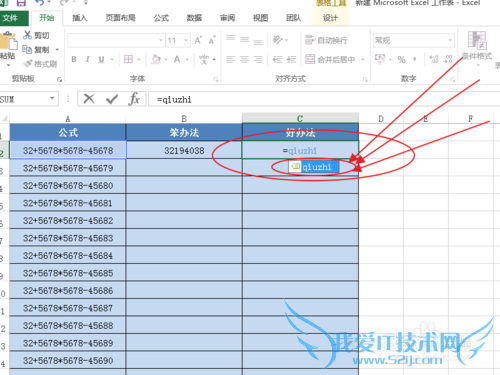Switch to the 视图 (View) tab
This screenshot has width=500, height=375.
tap(260, 18)
